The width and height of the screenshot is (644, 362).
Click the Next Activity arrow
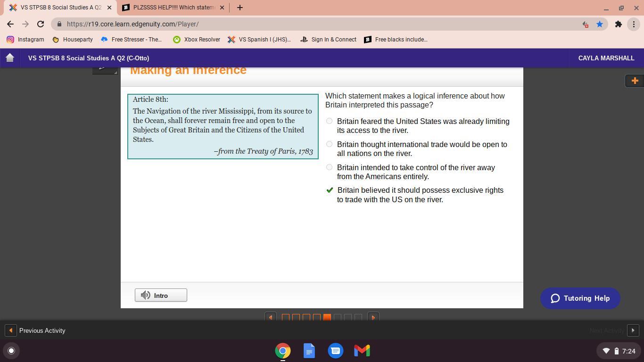(x=633, y=330)
